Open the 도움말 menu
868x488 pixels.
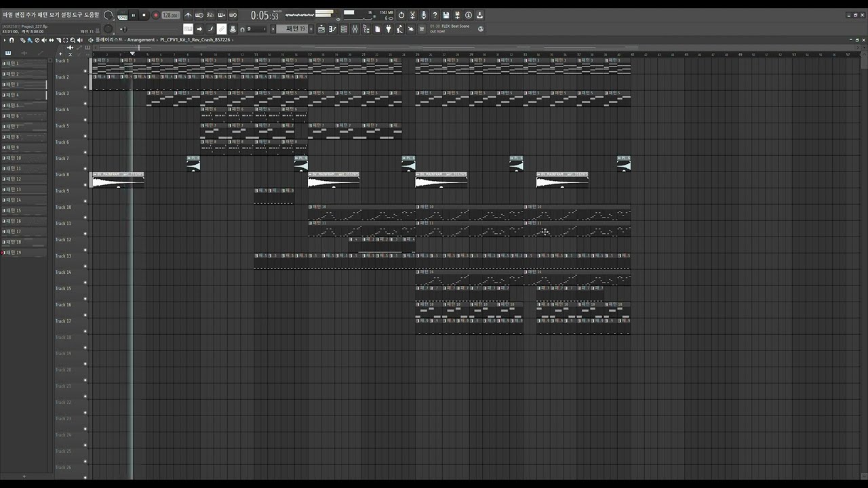(92, 15)
